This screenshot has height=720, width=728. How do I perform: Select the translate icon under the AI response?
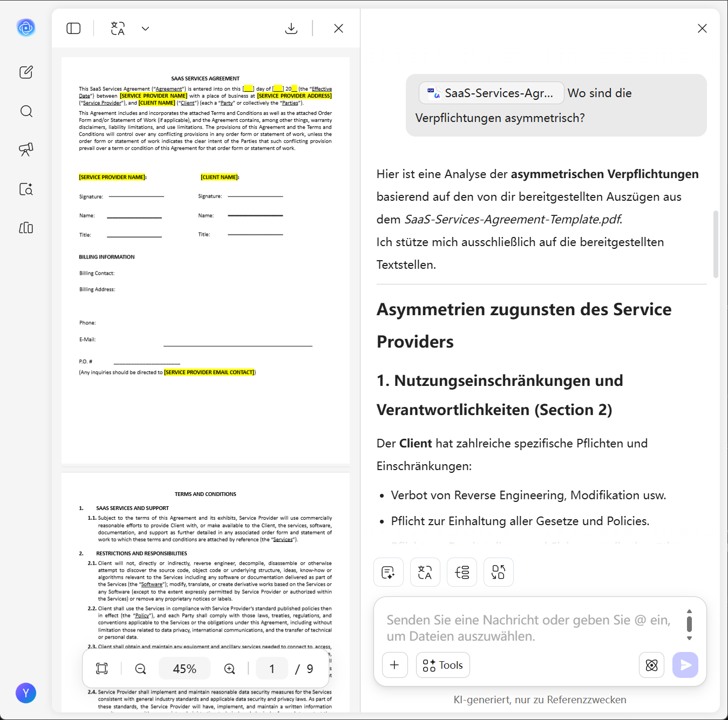pos(425,572)
